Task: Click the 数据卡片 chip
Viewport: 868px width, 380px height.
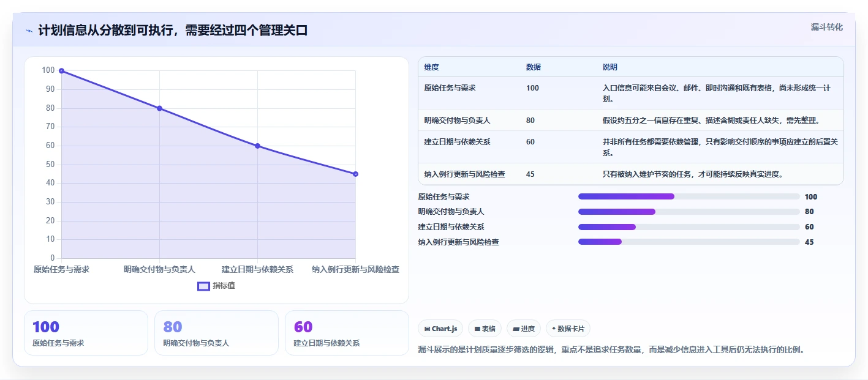Action: [568, 329]
